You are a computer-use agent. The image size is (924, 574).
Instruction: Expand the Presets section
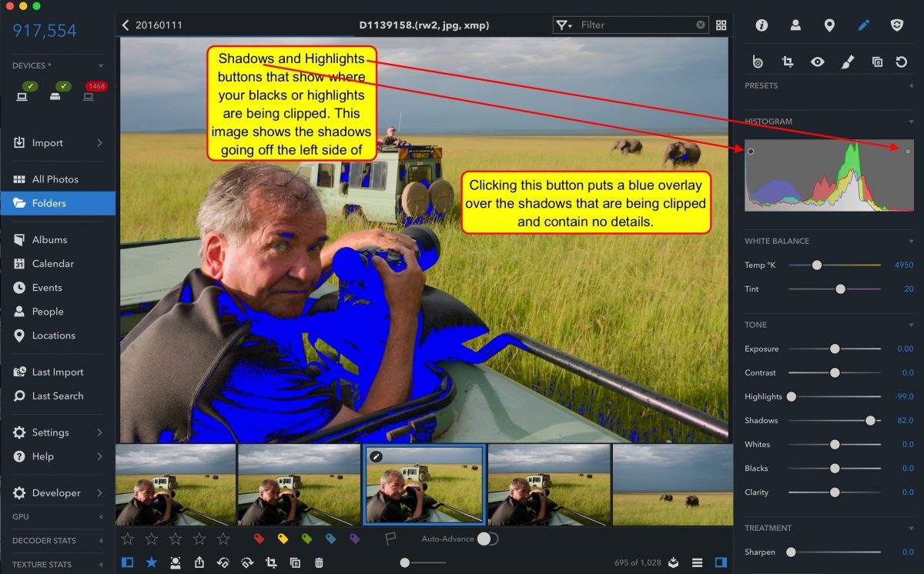[911, 85]
